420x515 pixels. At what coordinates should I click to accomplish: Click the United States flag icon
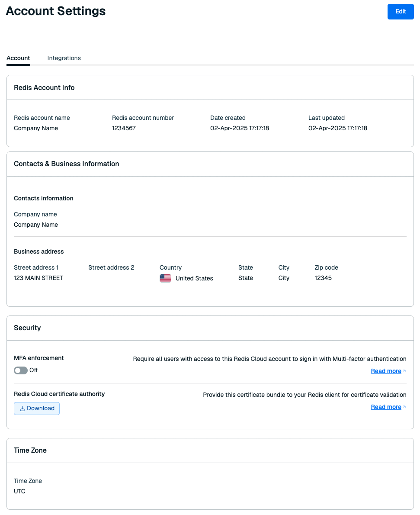[x=166, y=278]
